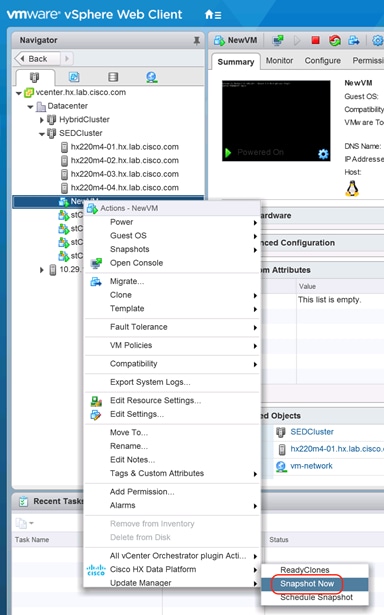Open Storage navigator tab
This screenshot has height=615, width=384.
click(113, 77)
